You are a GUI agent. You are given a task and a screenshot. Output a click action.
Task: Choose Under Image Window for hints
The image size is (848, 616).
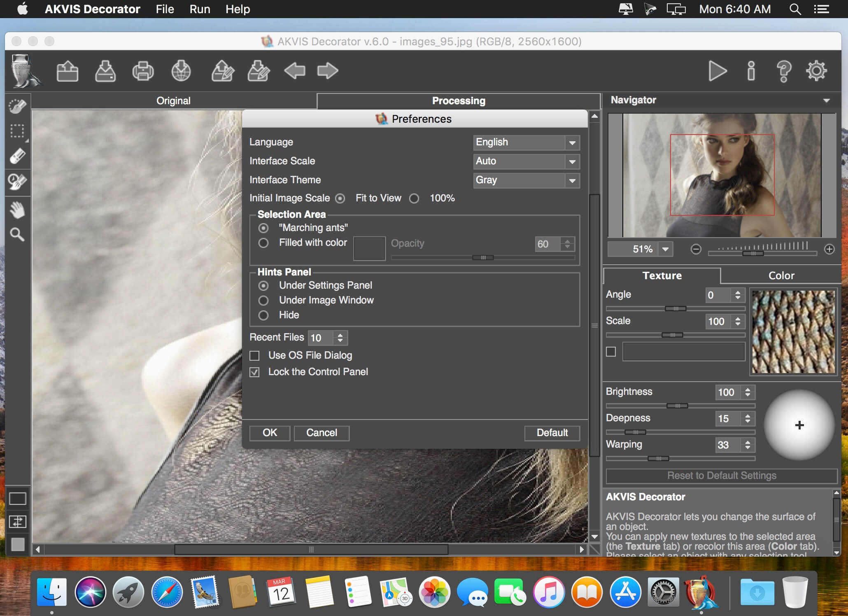[x=263, y=301]
